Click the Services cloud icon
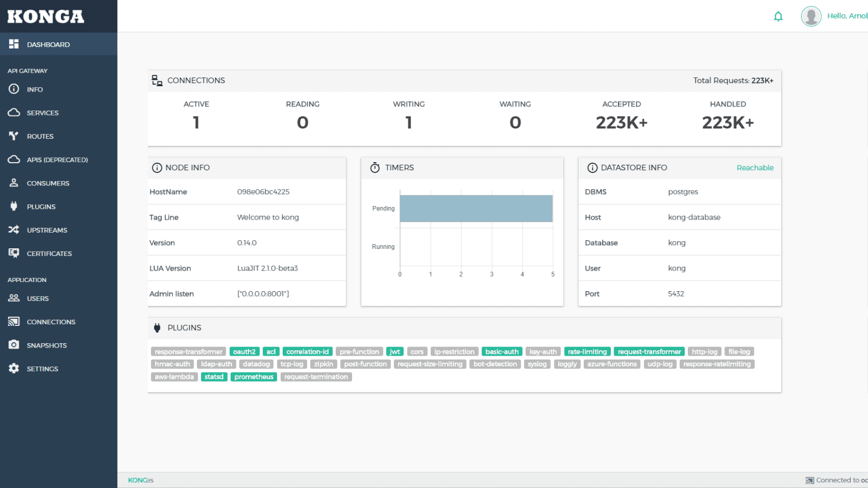868x488 pixels. [14, 112]
